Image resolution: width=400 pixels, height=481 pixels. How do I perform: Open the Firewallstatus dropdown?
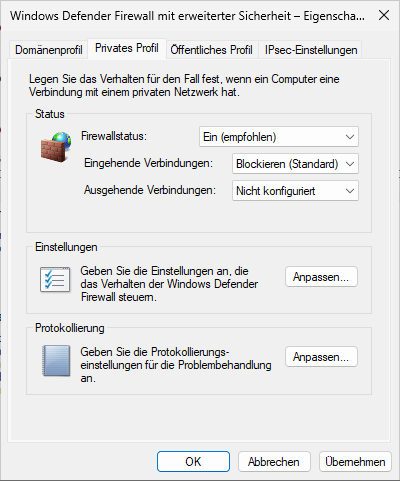coord(279,137)
